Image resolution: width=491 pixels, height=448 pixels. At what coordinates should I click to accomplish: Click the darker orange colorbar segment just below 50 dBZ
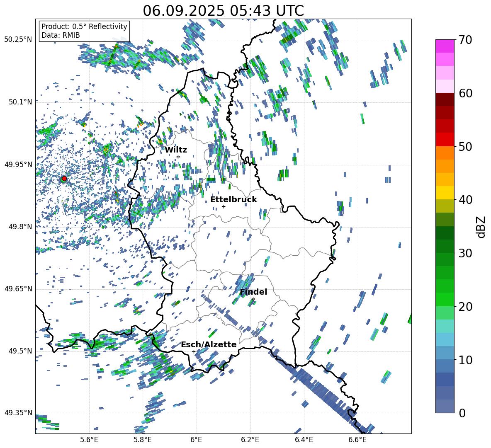[x=445, y=153]
